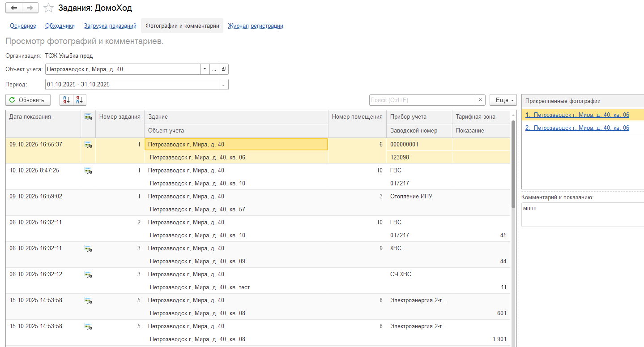
Task: Switch to the Обходчики tab
Action: pyautogui.click(x=60, y=26)
